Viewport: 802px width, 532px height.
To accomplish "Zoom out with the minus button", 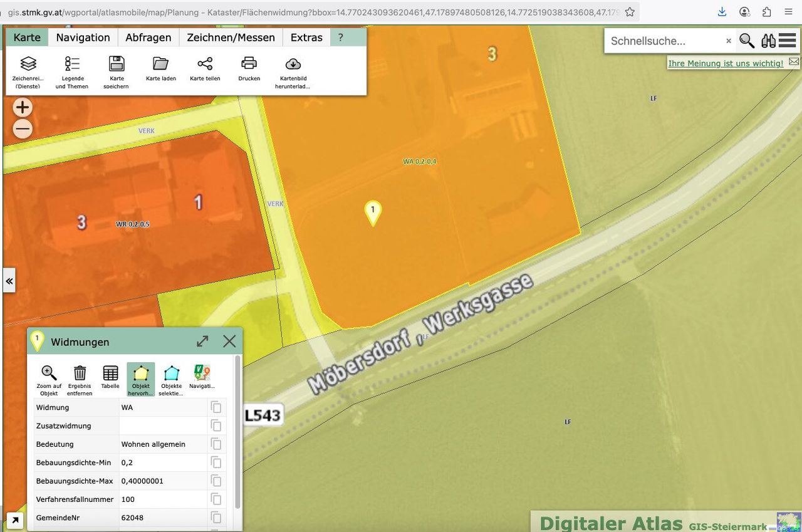I will [23, 129].
